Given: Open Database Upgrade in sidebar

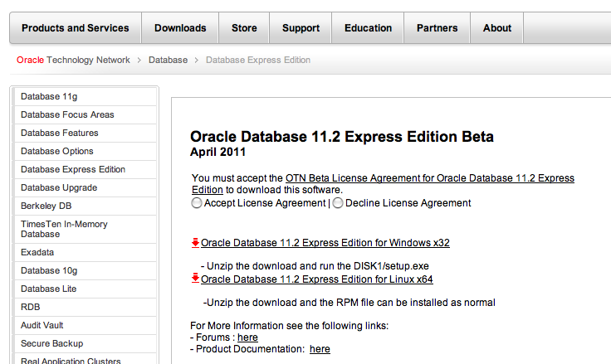Looking at the screenshot, I should [x=86, y=188].
